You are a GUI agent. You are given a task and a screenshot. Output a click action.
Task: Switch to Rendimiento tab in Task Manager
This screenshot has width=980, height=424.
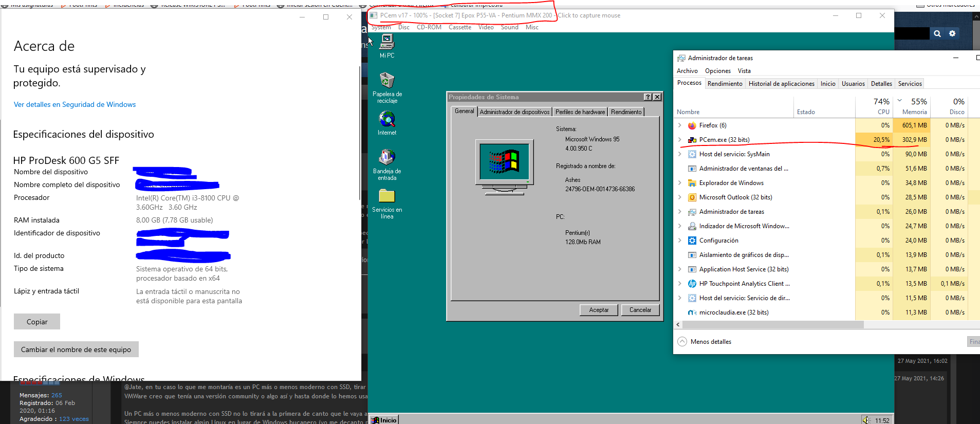tap(725, 84)
